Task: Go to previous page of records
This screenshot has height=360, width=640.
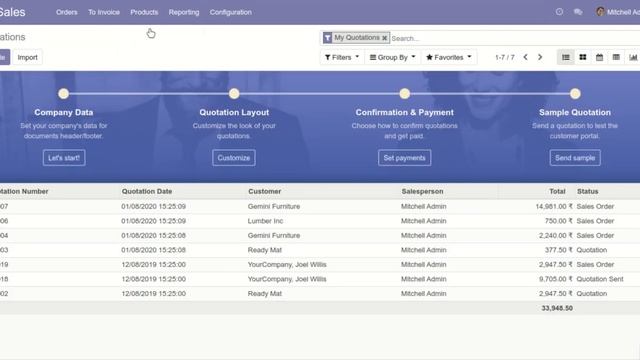Action: [x=525, y=57]
